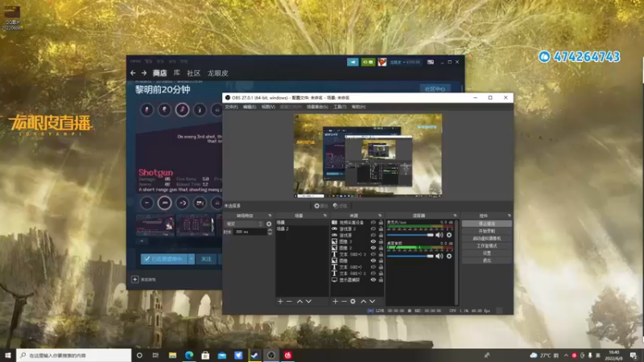Open 文件(F) menu in OBS

(231, 107)
